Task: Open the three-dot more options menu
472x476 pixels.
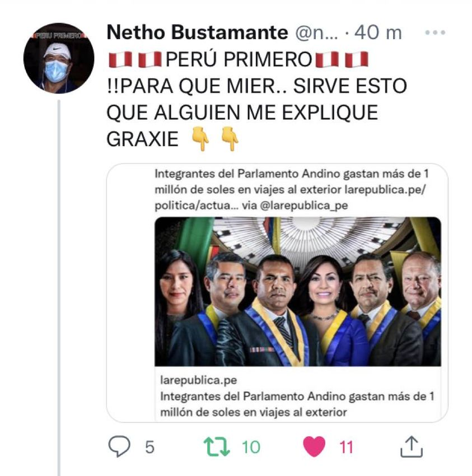Action: 435,32
